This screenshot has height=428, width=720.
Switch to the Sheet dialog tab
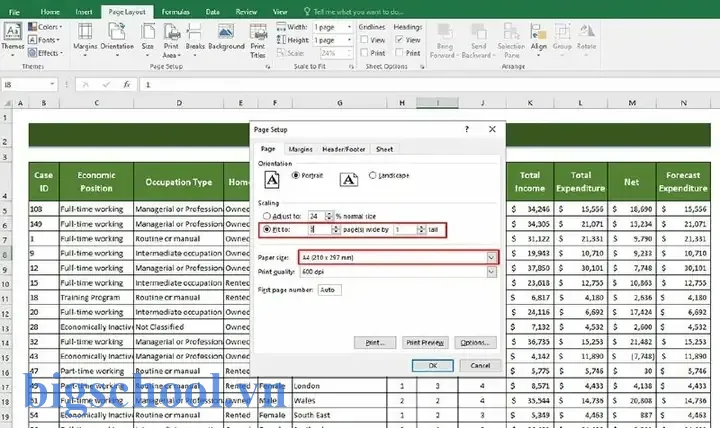[384, 149]
